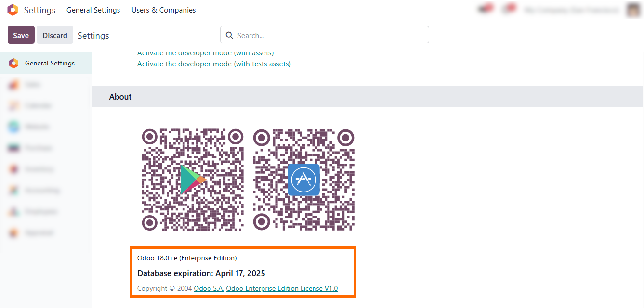Open the Odoo home apps menu icon

click(x=13, y=10)
